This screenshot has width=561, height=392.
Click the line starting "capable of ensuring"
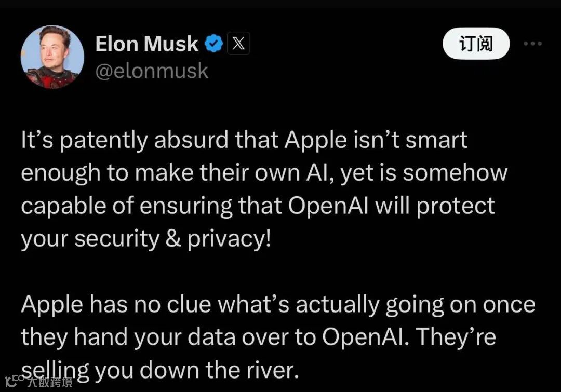click(x=258, y=206)
